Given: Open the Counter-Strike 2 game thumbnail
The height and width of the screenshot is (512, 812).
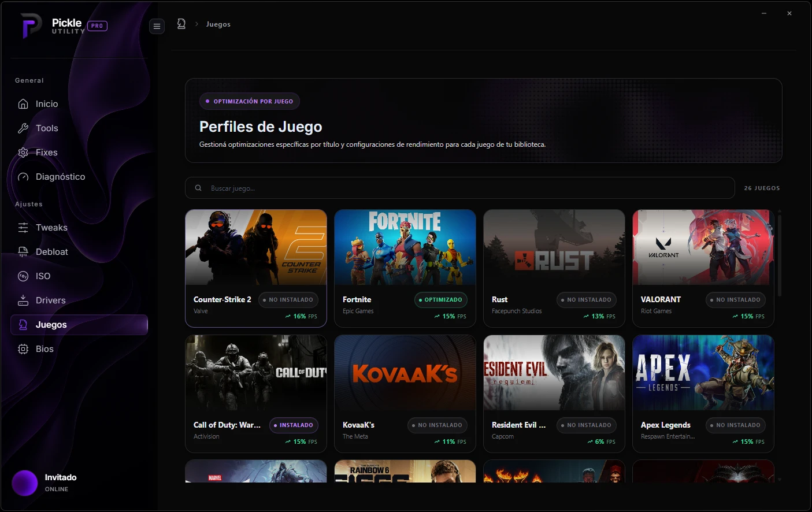Looking at the screenshot, I should 256,247.
